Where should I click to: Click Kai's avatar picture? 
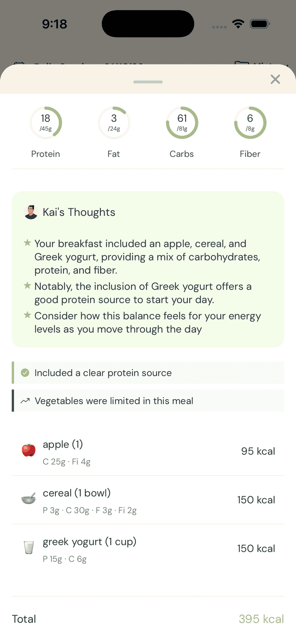point(30,212)
